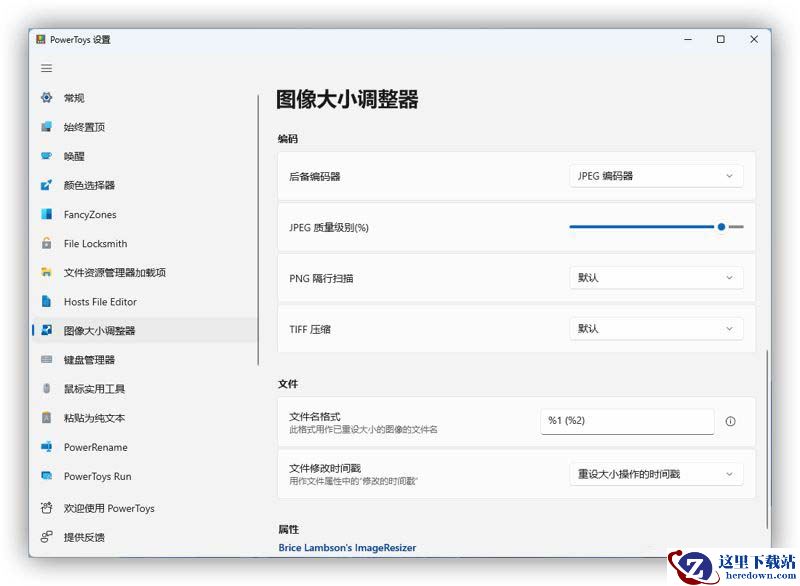This screenshot has height=586, width=800.
Task: Expand the TIFF 压缩 dropdown
Action: [656, 328]
